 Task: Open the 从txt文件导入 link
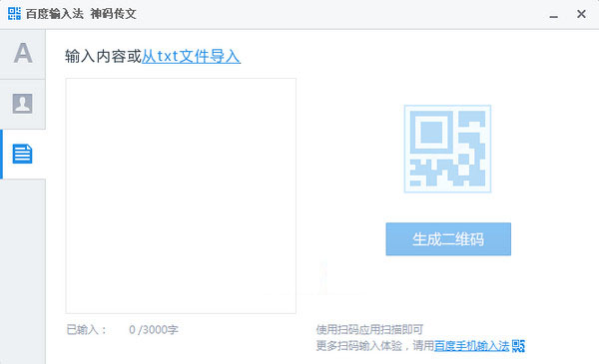coord(191,57)
